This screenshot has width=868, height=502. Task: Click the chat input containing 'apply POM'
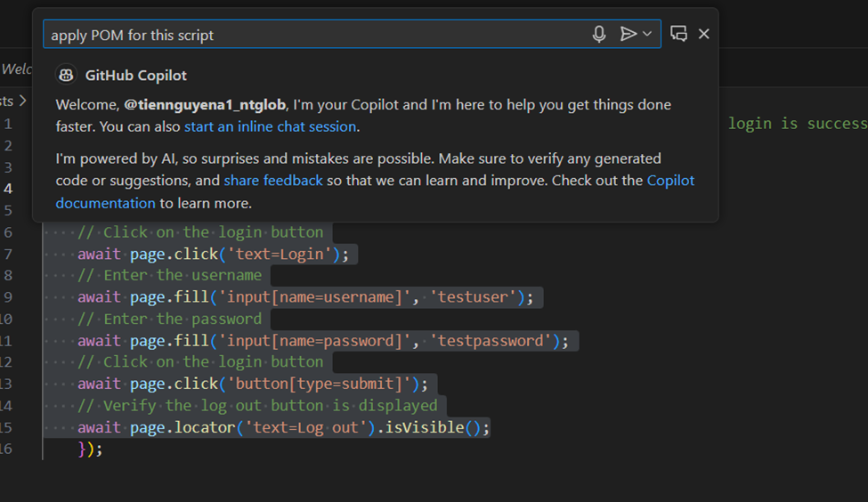click(312, 35)
